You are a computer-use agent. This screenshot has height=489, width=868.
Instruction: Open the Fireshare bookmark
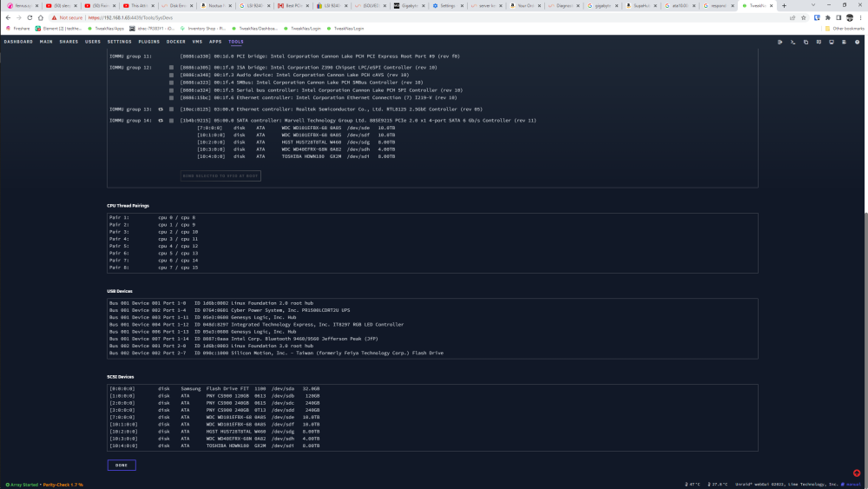coord(17,29)
